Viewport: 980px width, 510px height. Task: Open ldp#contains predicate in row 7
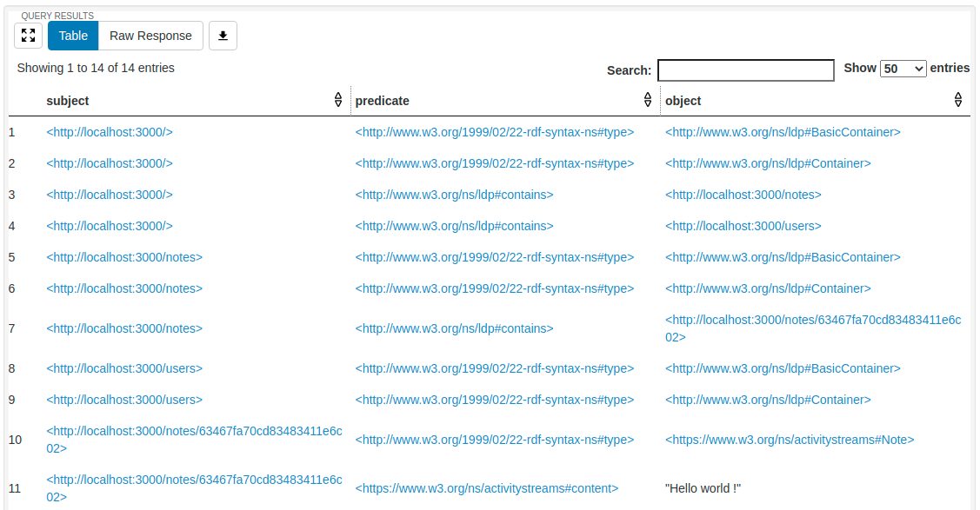(454, 328)
